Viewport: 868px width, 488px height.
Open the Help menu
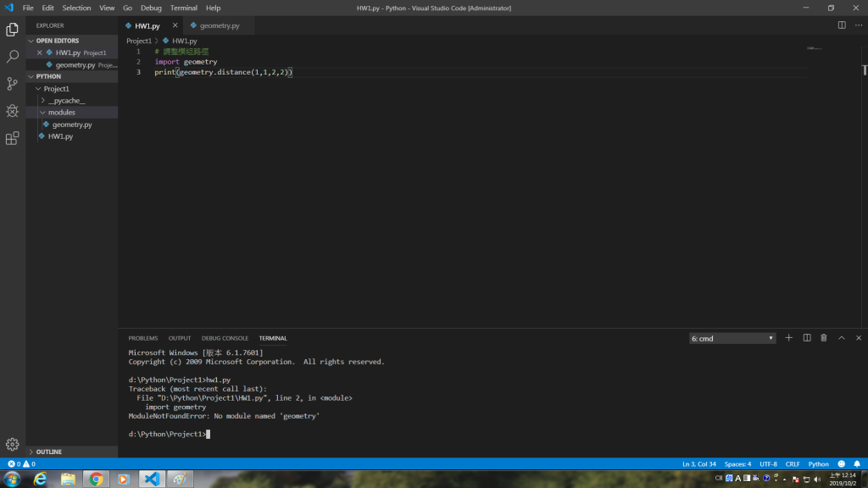[x=213, y=8]
